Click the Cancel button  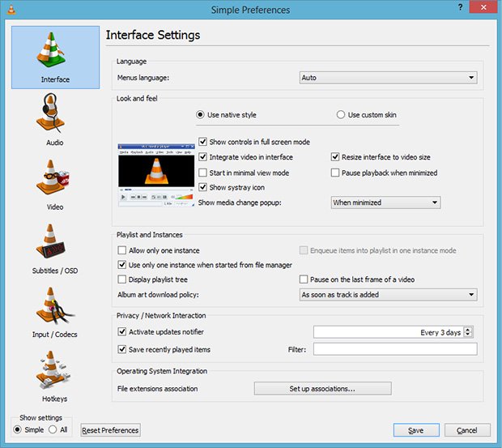pyautogui.click(x=467, y=430)
